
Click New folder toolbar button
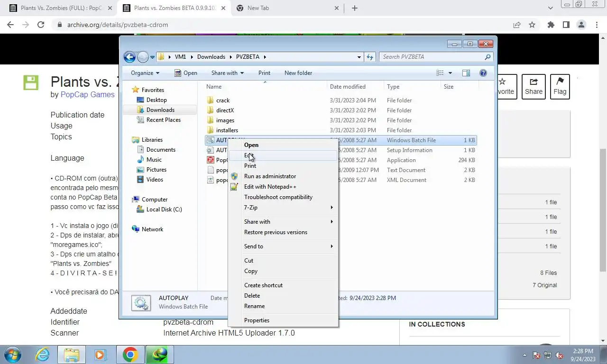point(298,73)
